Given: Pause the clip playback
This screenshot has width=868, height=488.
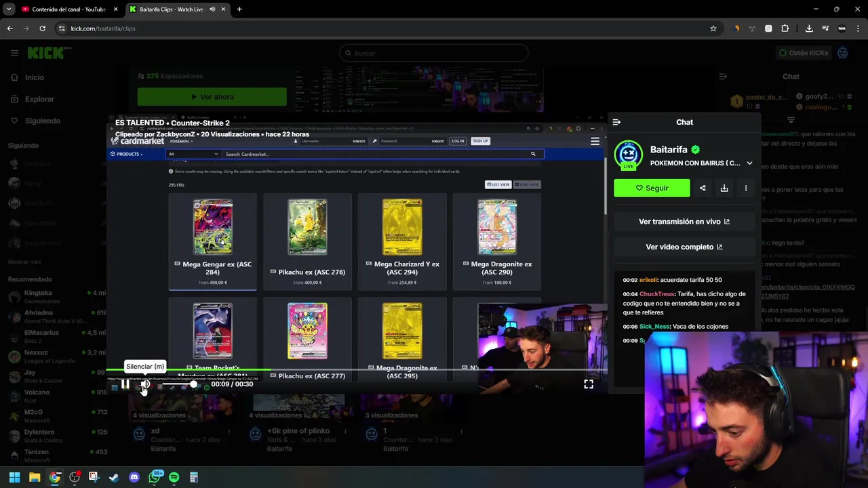Looking at the screenshot, I should click(x=125, y=384).
